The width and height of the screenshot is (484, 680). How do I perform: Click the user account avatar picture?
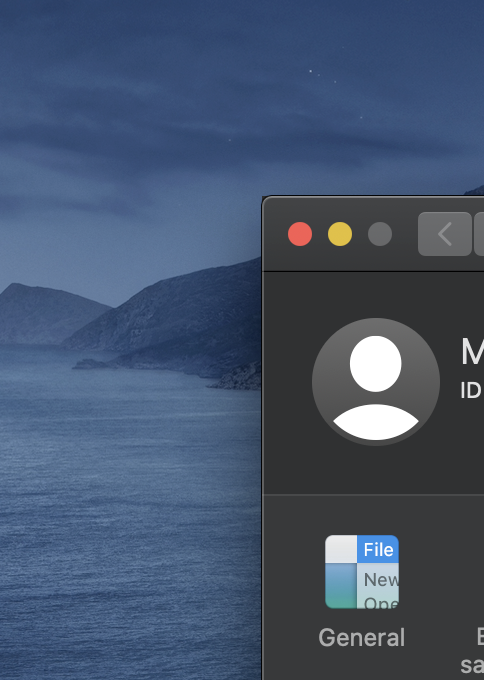[376, 382]
